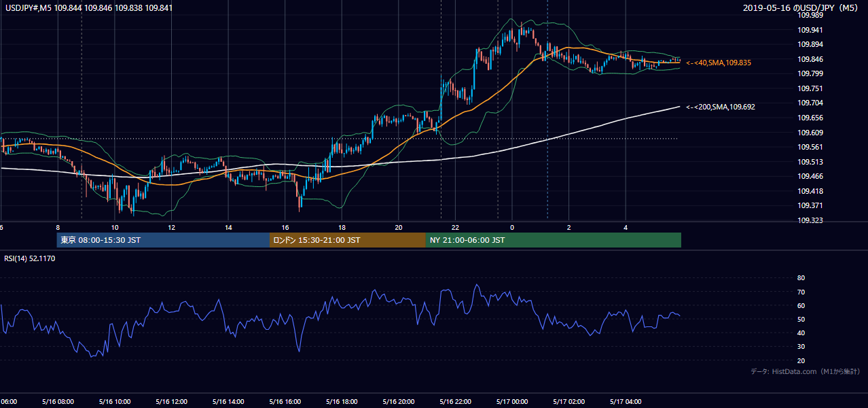The width and height of the screenshot is (868, 408).
Task: Click hour tick 20 below price chart
Action: 398,228
